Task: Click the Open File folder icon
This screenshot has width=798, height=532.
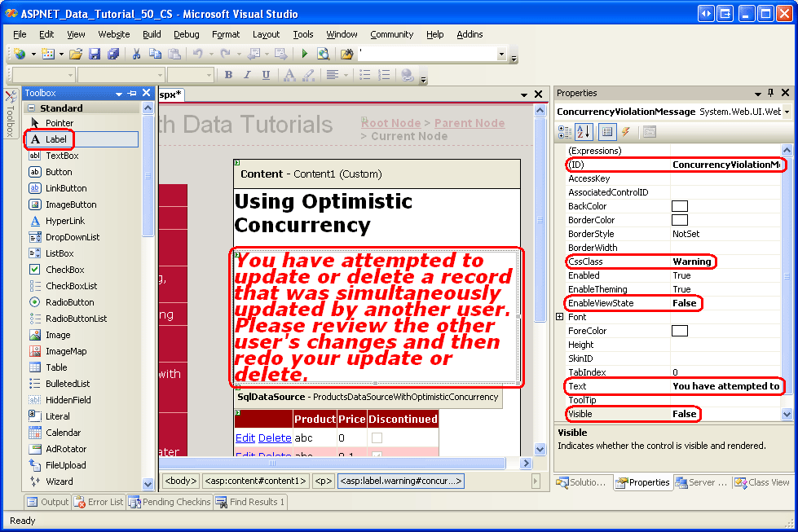Action: (x=76, y=54)
